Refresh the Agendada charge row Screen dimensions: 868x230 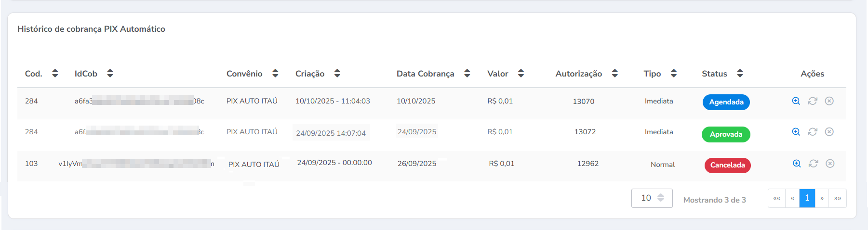(x=813, y=101)
